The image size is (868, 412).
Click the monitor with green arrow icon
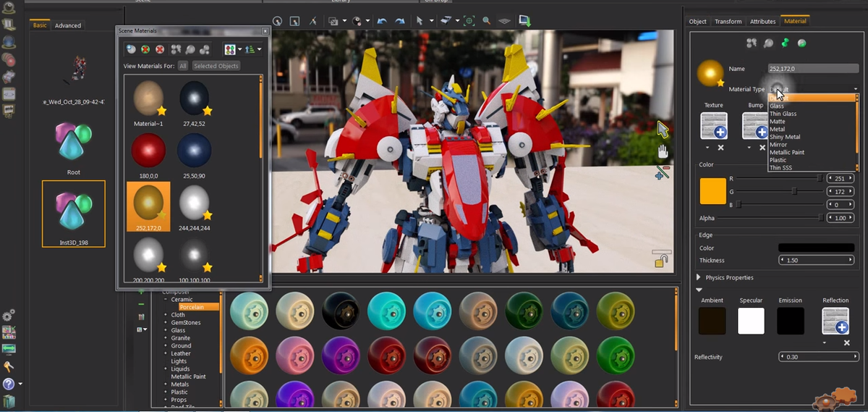(525, 21)
